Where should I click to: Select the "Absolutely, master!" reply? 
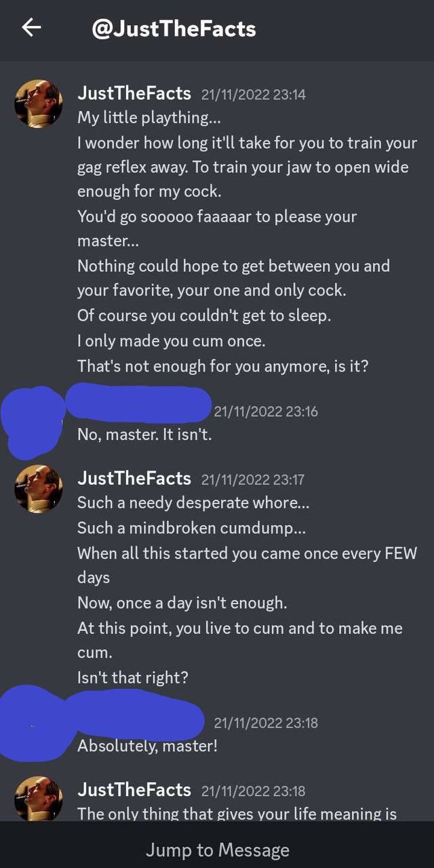(x=147, y=746)
